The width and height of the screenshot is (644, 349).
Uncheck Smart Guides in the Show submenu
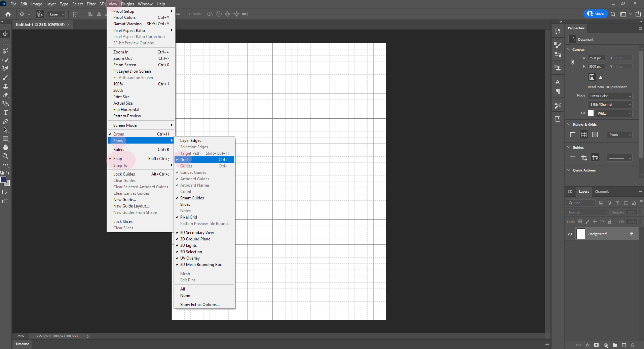pyautogui.click(x=192, y=198)
